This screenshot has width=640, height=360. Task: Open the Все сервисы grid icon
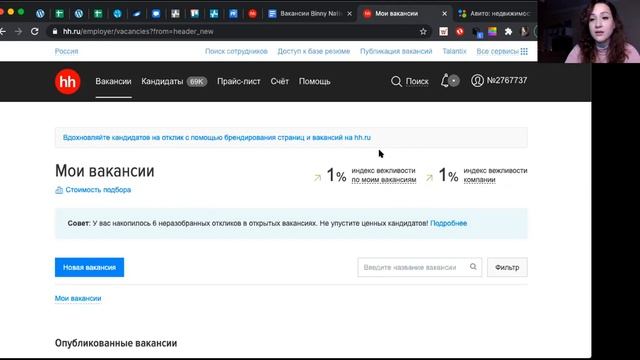tap(524, 51)
